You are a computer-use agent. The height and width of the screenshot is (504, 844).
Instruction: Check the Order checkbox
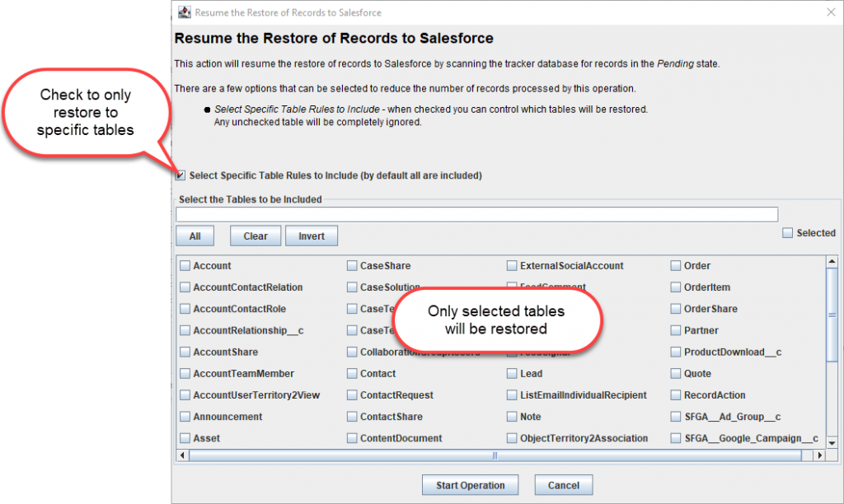(x=676, y=266)
